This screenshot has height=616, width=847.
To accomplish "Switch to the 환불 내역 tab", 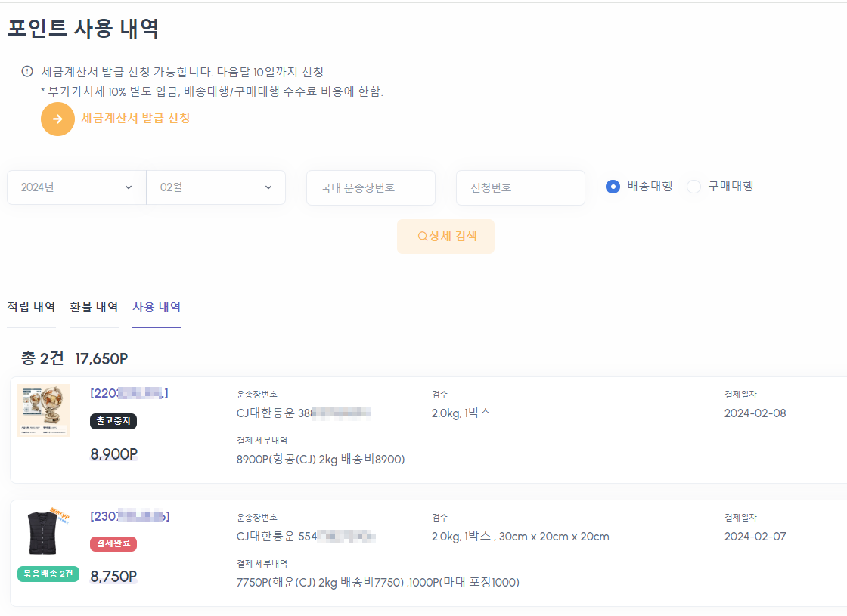I will coord(94,307).
